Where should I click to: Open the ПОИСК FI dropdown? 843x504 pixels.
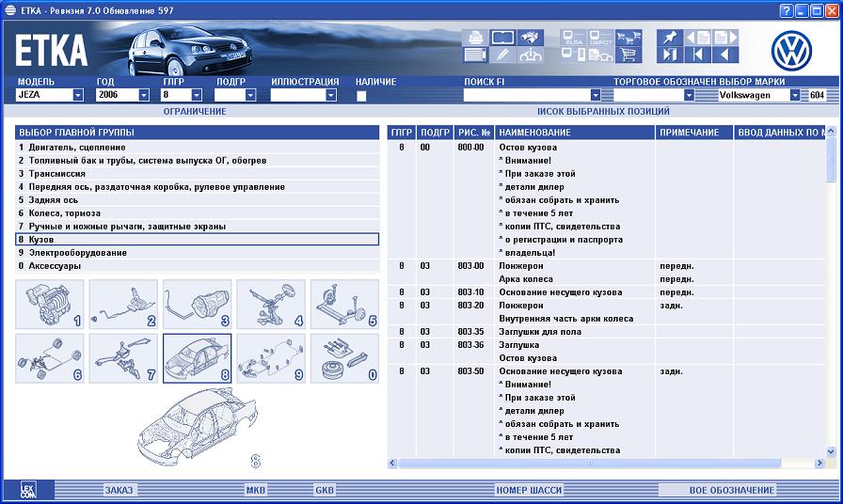tap(596, 95)
